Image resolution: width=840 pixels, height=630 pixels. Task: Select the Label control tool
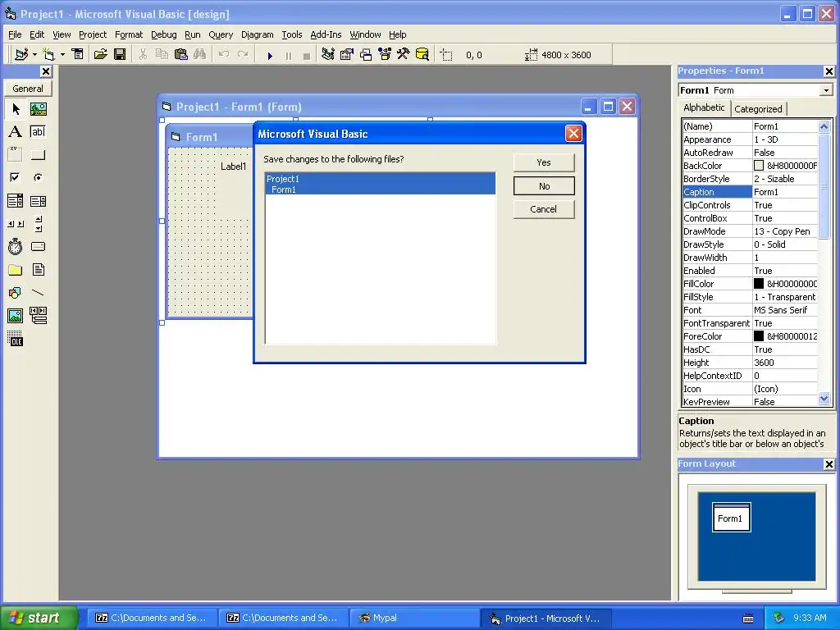tap(16, 132)
